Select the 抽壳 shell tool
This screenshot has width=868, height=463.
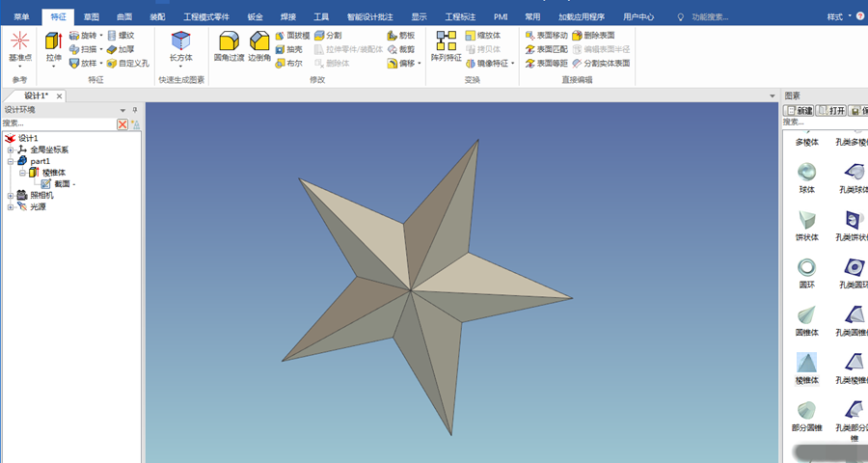pos(289,49)
